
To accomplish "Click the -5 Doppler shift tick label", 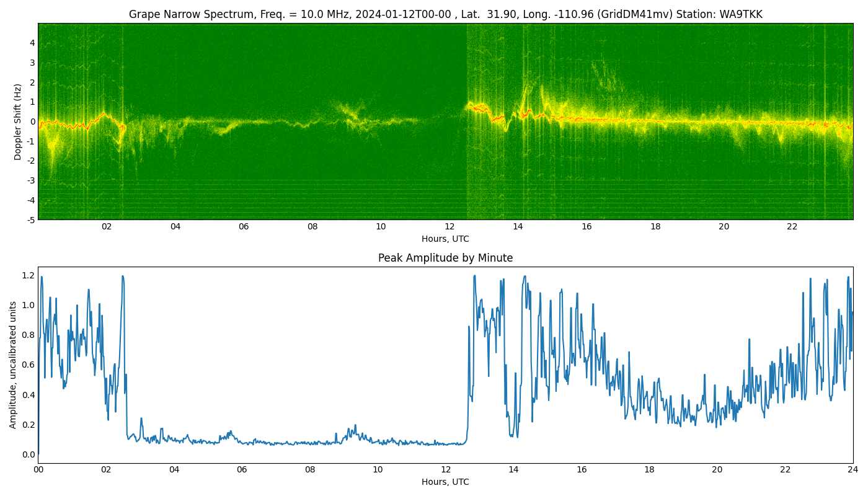I will (30, 219).
